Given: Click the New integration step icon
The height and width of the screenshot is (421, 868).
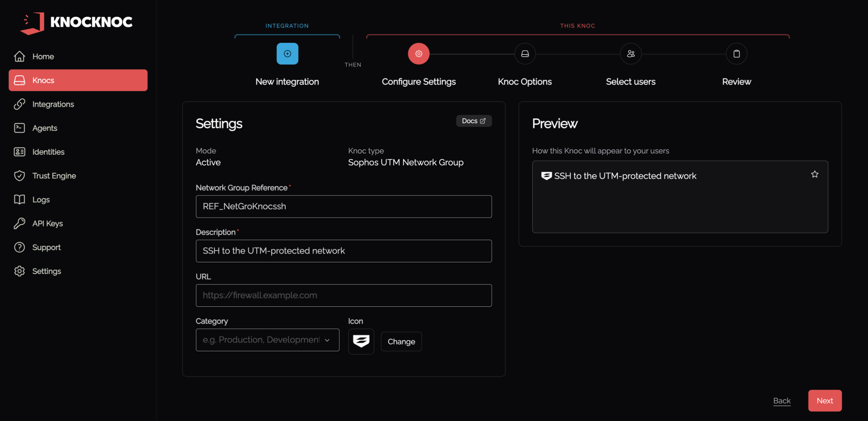Looking at the screenshot, I should coord(287,54).
